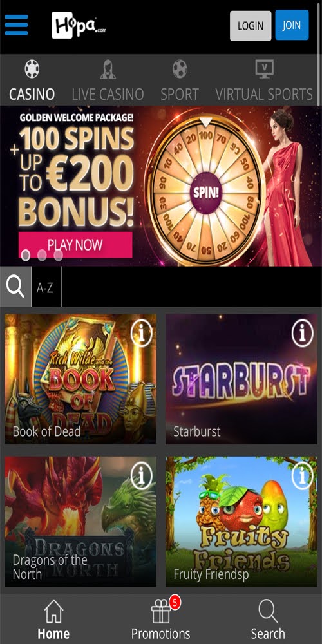
Task: Click the Hopa.com logo
Action: (x=79, y=26)
